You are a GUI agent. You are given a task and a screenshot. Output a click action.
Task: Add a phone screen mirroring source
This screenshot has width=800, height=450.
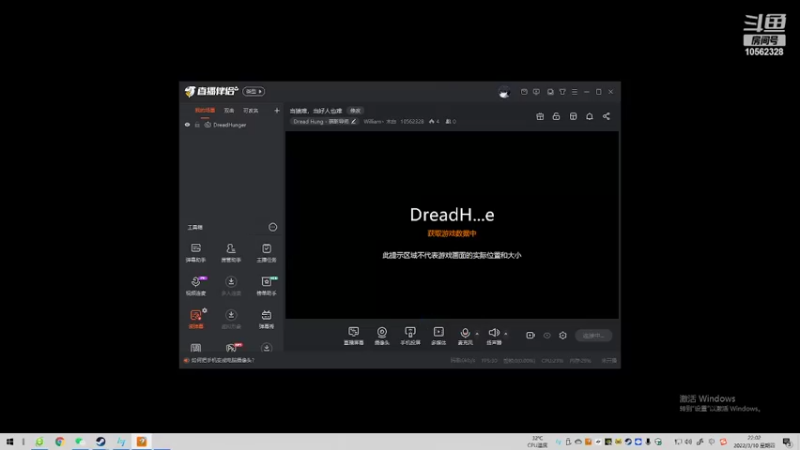[410, 336]
